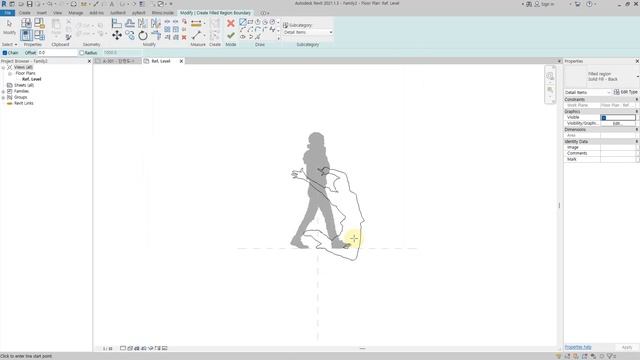Close the Properties palette
This screenshot has height=360, width=640.
637,61
